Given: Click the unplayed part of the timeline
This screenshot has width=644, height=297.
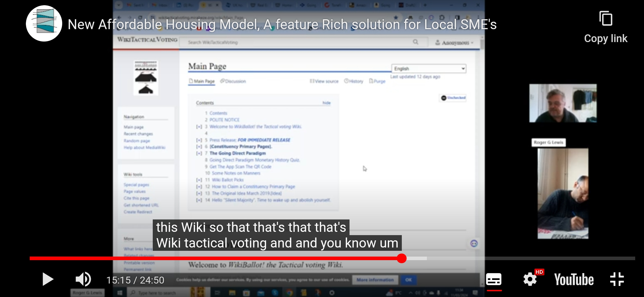Looking at the screenshot, I should click(x=531, y=258).
